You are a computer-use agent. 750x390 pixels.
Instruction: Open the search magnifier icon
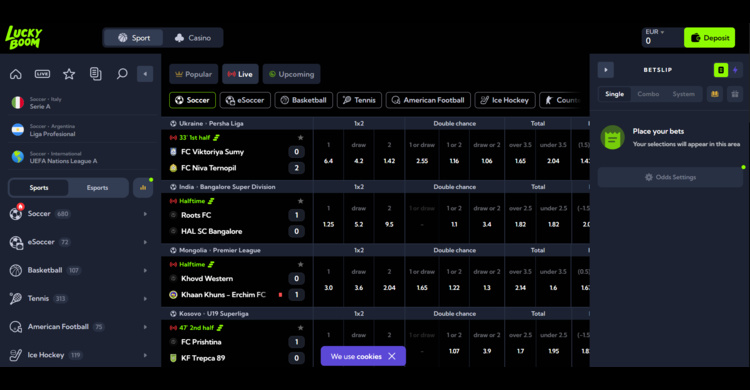click(122, 74)
